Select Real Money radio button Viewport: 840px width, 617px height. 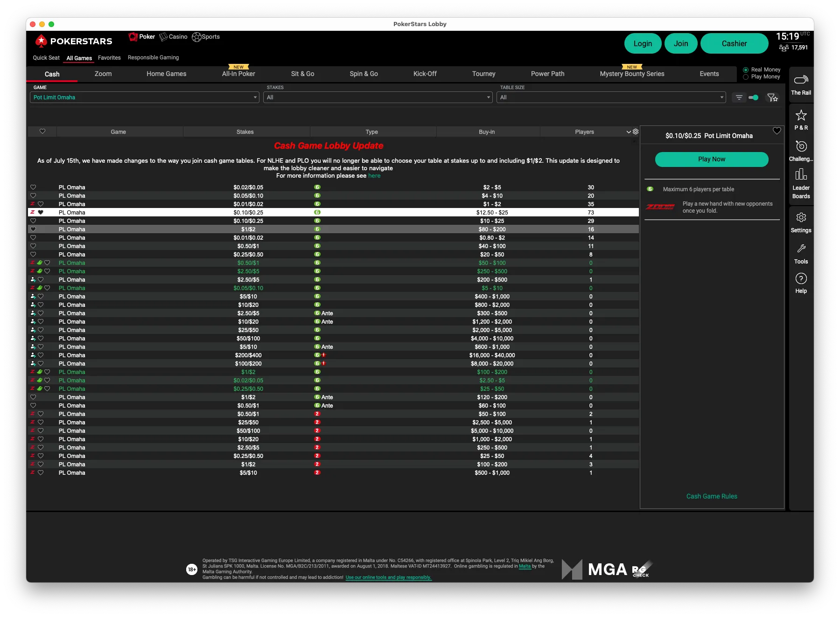click(746, 70)
